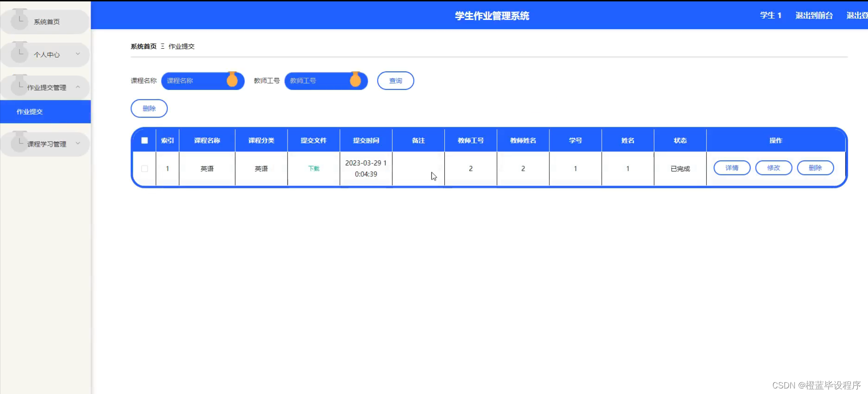The width and height of the screenshot is (868, 394).
Task: Select the 作业提交 submenu item
Action: pyautogui.click(x=45, y=112)
